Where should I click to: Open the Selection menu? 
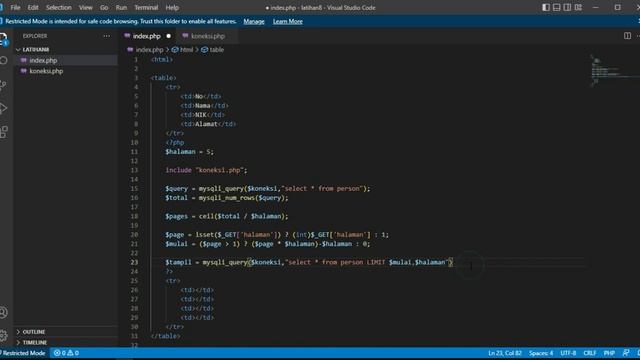[59, 7]
